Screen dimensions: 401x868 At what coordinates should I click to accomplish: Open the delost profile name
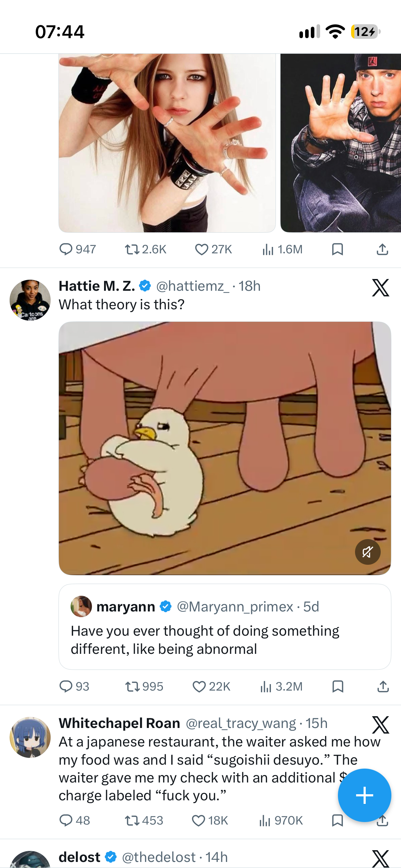point(79,857)
